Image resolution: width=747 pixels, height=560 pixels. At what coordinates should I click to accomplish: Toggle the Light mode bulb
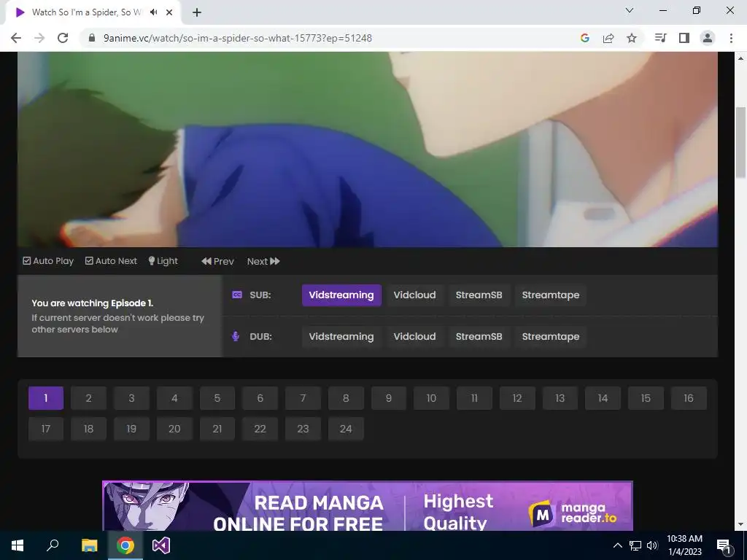click(163, 261)
